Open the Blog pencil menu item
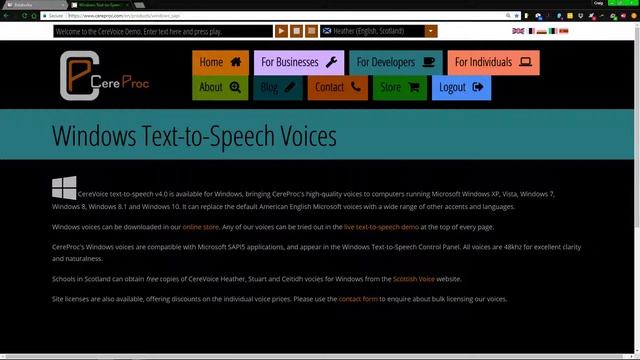Screen dimensions: 640x360 click(x=278, y=87)
